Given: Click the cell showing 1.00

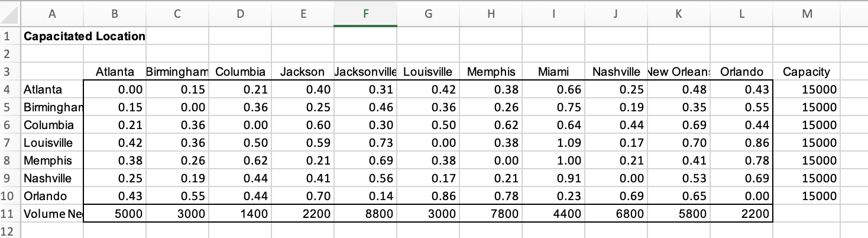Looking at the screenshot, I should tap(553, 161).
